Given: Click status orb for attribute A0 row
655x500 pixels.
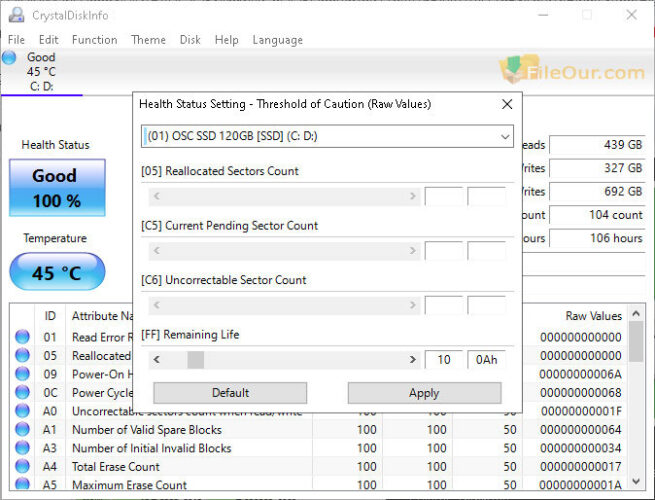Looking at the screenshot, I should [x=23, y=411].
